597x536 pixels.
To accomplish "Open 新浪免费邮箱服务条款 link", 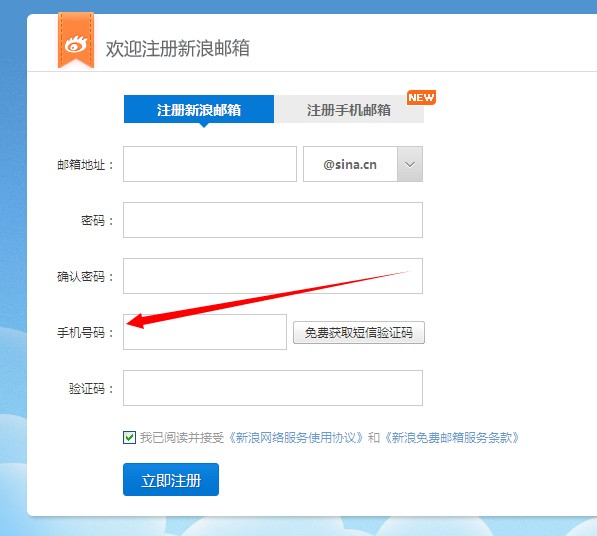I will 452,438.
